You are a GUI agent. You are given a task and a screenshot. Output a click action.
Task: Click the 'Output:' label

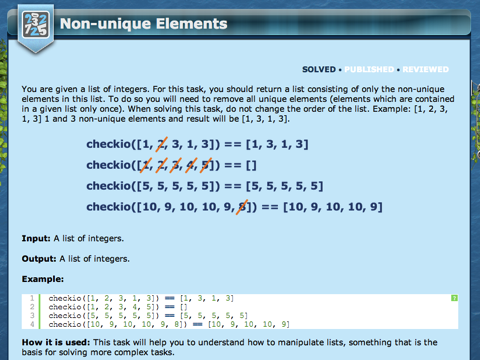39,259
